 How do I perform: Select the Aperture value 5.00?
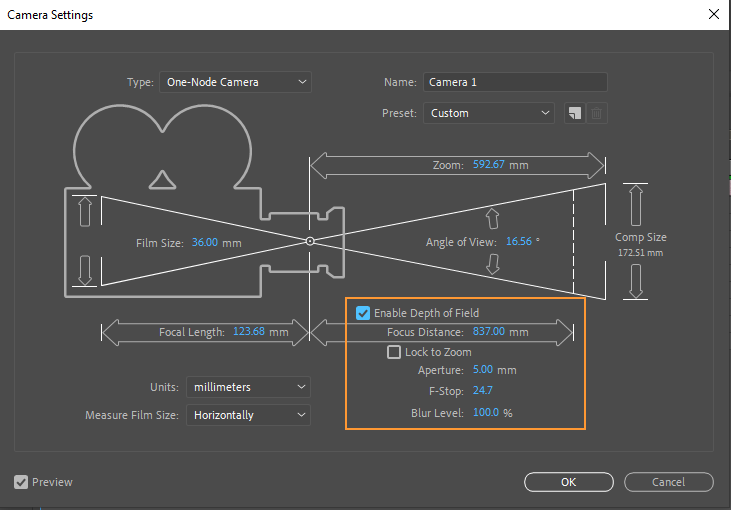click(x=483, y=370)
